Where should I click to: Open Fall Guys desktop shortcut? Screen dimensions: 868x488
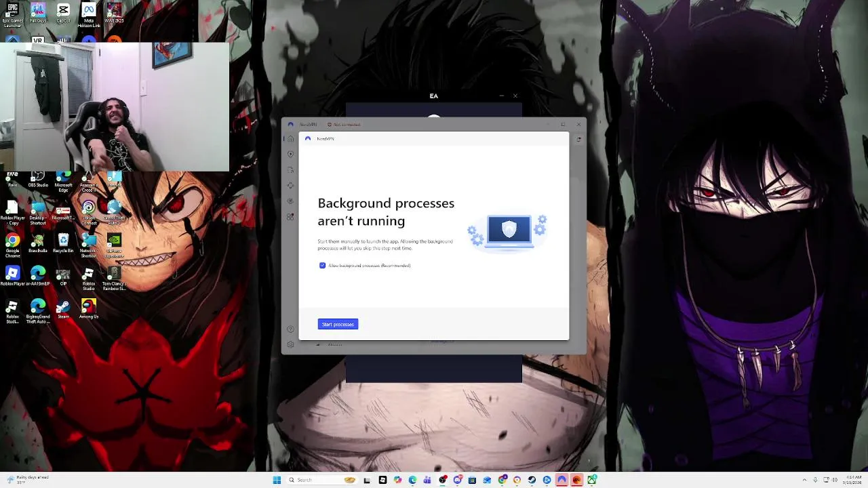[38, 14]
